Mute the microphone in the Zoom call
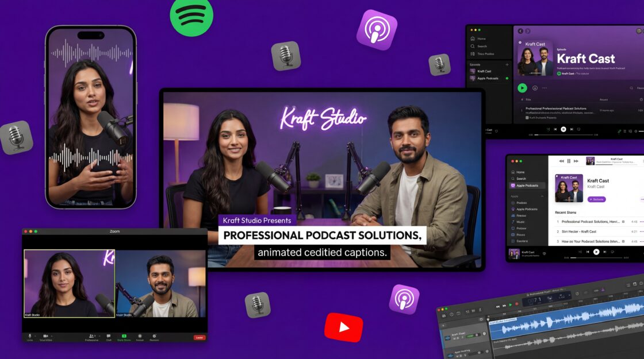The image size is (644, 359). [29, 337]
